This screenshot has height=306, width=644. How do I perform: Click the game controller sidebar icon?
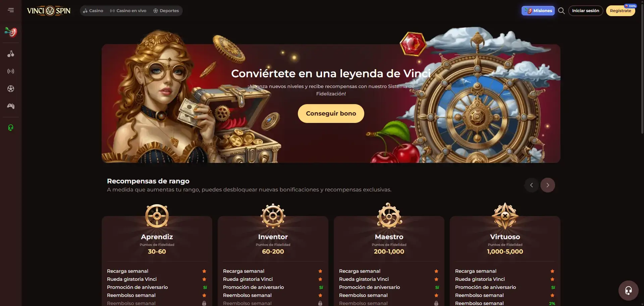[x=11, y=106]
